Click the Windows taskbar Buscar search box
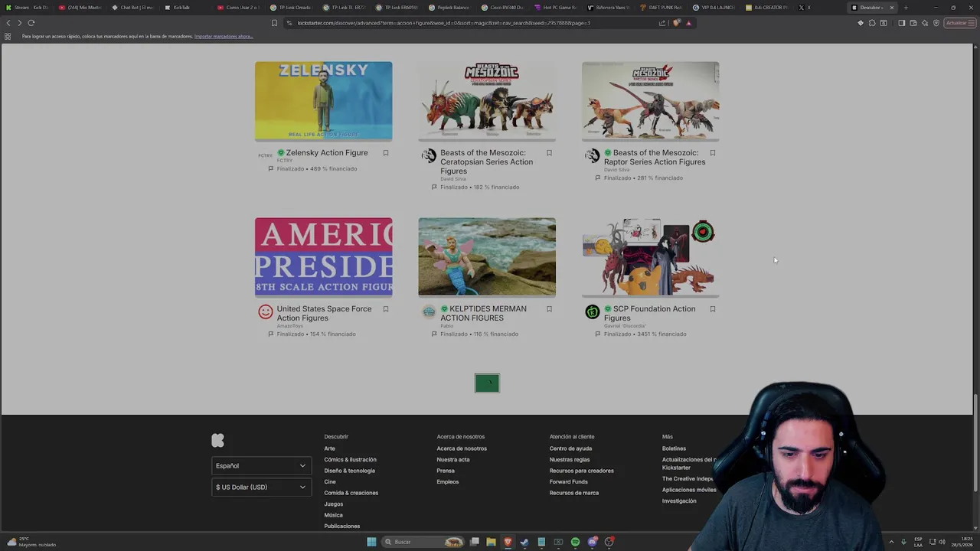The image size is (980, 551). pos(423,542)
